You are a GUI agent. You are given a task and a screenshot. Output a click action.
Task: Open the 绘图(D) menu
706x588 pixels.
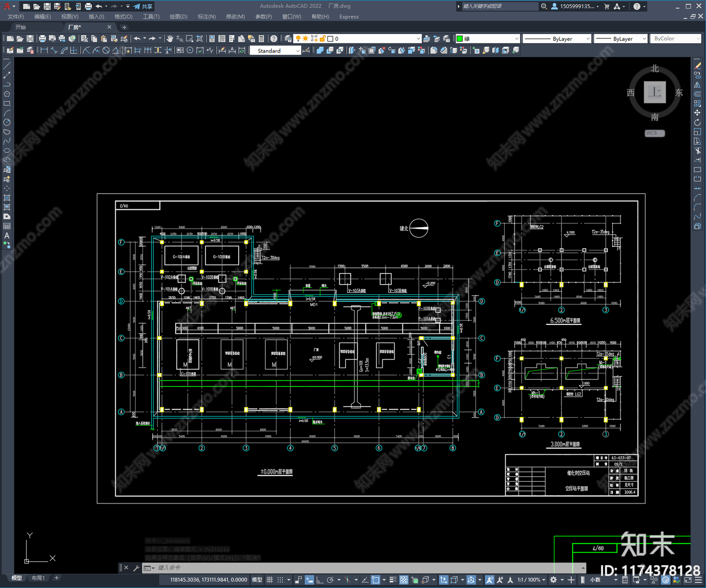coord(178,17)
